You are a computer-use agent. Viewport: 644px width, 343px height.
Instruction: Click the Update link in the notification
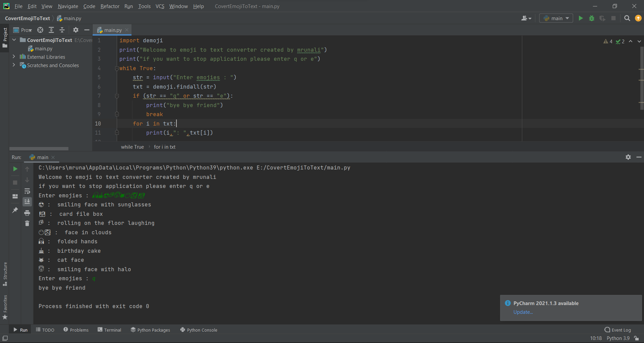pyautogui.click(x=523, y=312)
